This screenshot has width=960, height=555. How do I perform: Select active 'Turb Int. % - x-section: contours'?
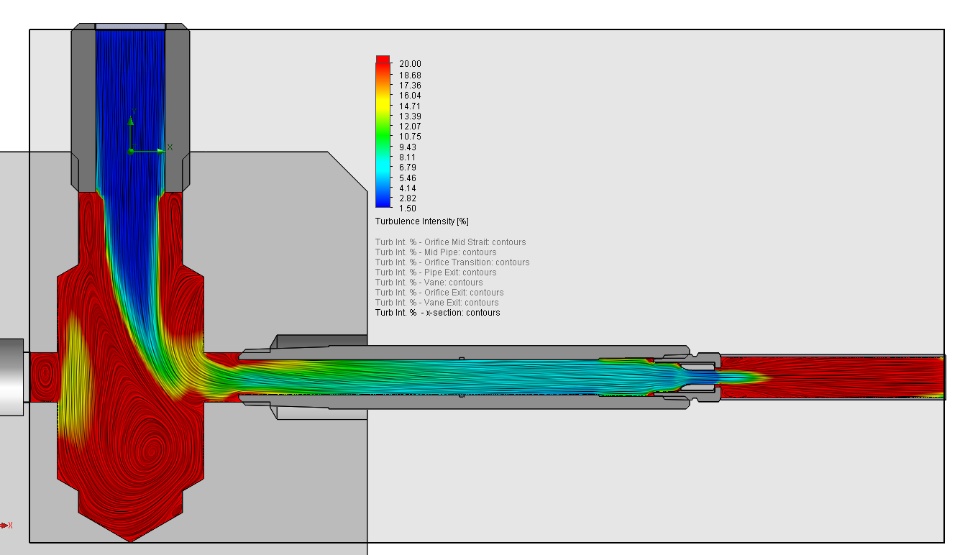[x=438, y=312]
